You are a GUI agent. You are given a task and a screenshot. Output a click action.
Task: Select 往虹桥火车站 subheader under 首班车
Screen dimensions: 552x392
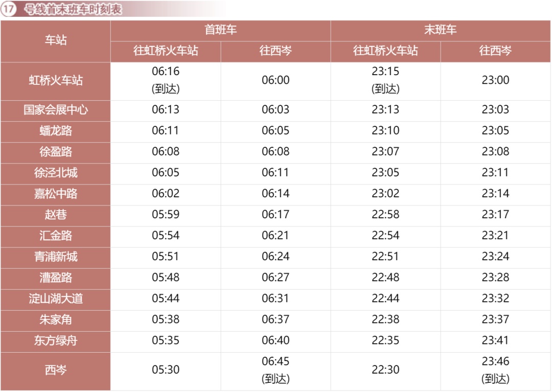click(x=166, y=51)
